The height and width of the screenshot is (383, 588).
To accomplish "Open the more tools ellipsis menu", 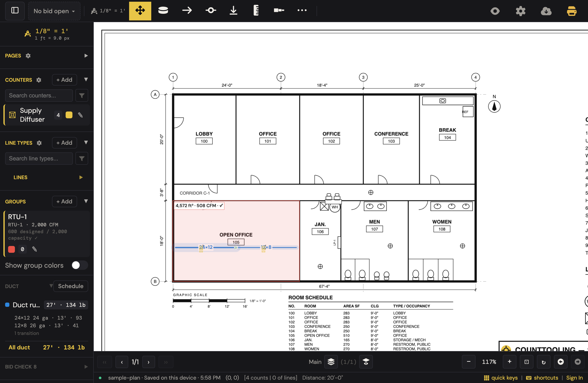I will tap(302, 11).
